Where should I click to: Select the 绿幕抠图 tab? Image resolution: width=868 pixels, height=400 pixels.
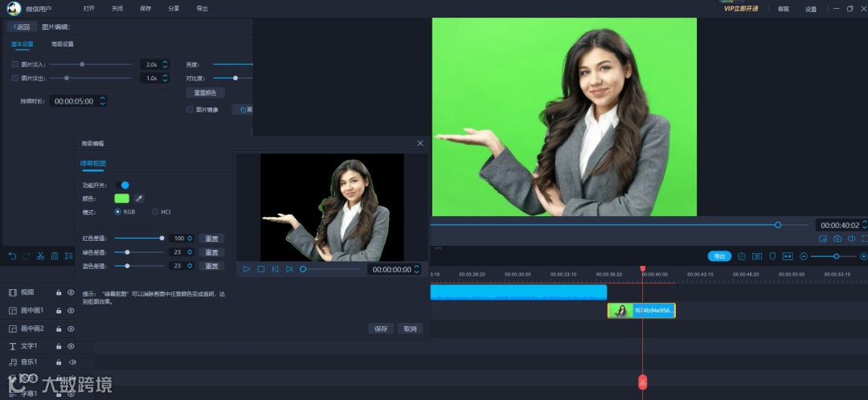[93, 164]
